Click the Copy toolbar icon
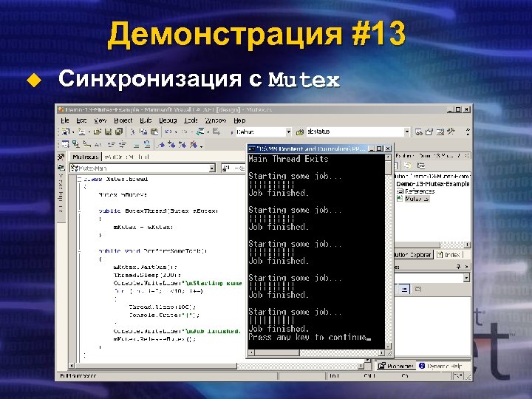The width and height of the screenshot is (532, 399). click(143, 132)
